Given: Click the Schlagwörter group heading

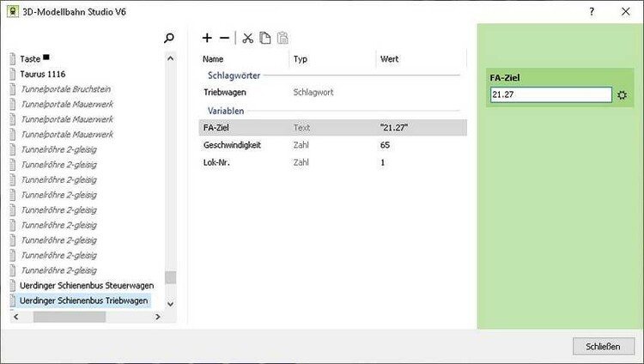Looking at the screenshot, I should click(x=234, y=76).
